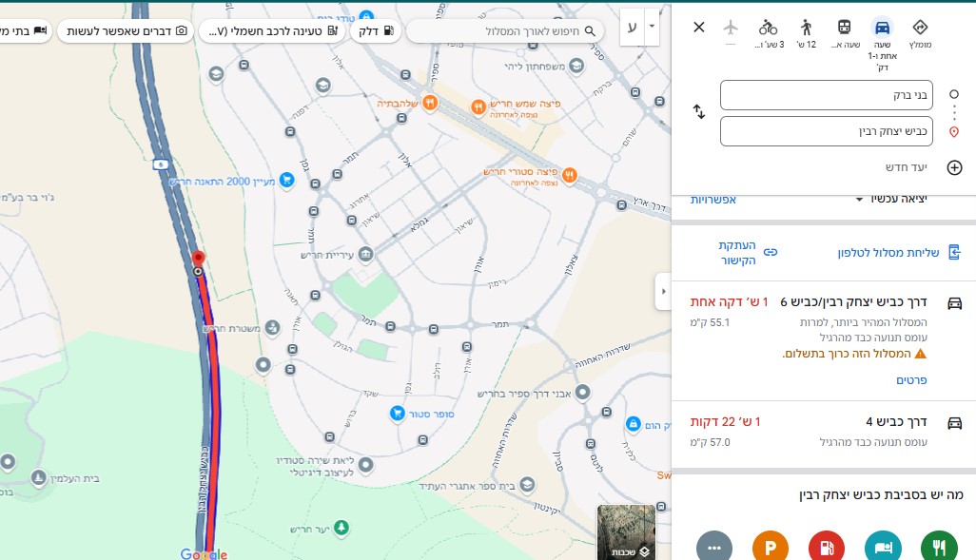Find gas stations nearby with red icon
This screenshot has width=976, height=560.
(x=827, y=548)
